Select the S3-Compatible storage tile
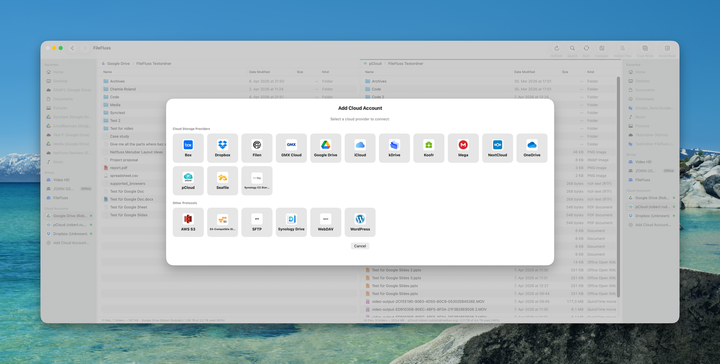720x364 pixels. coord(222,222)
